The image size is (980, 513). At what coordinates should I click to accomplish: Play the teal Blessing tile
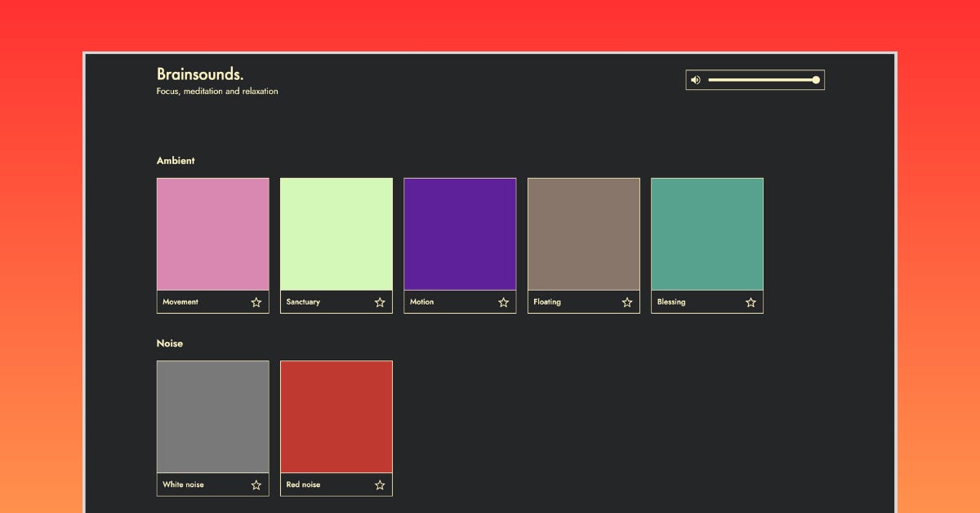[x=707, y=234]
